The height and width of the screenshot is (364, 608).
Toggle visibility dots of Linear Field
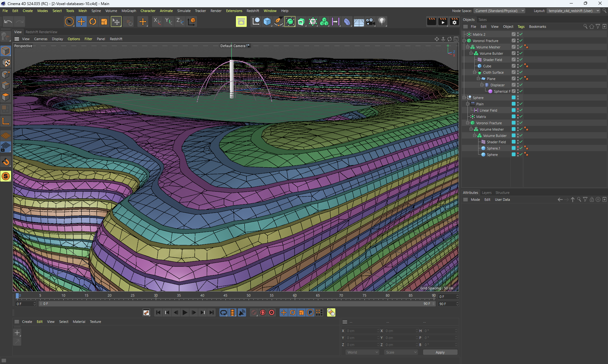518,110
